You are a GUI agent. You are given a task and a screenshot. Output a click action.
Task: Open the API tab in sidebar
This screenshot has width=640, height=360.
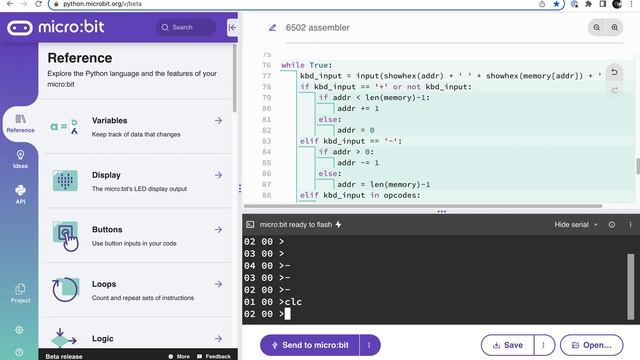pyautogui.click(x=20, y=195)
